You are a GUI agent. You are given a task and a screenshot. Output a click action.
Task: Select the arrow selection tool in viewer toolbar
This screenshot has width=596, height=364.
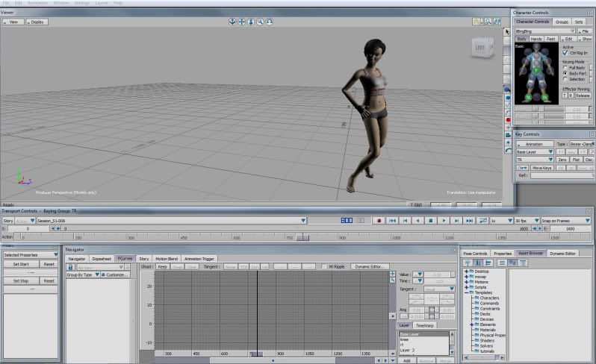click(x=506, y=31)
